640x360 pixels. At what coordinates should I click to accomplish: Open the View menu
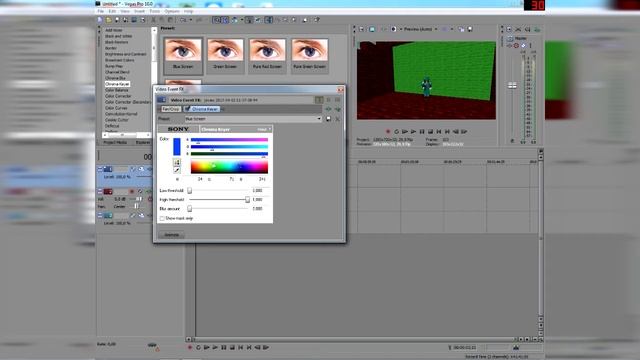[x=124, y=11]
